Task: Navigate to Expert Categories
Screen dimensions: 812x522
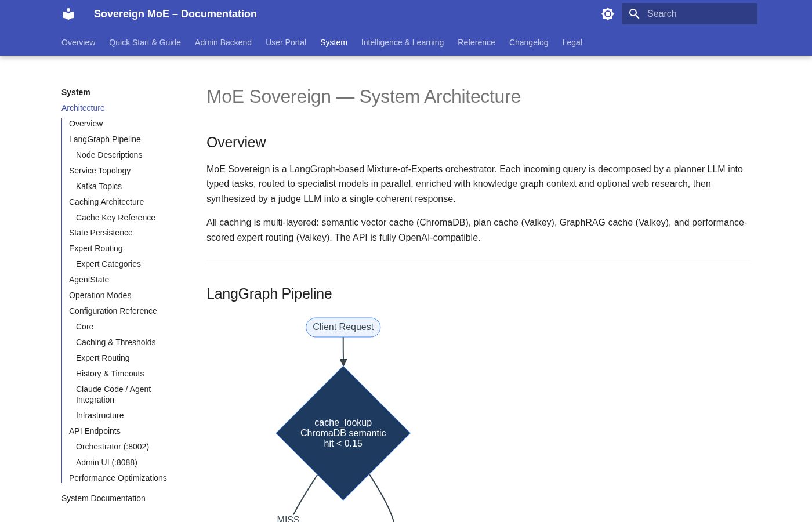Action: (108, 264)
